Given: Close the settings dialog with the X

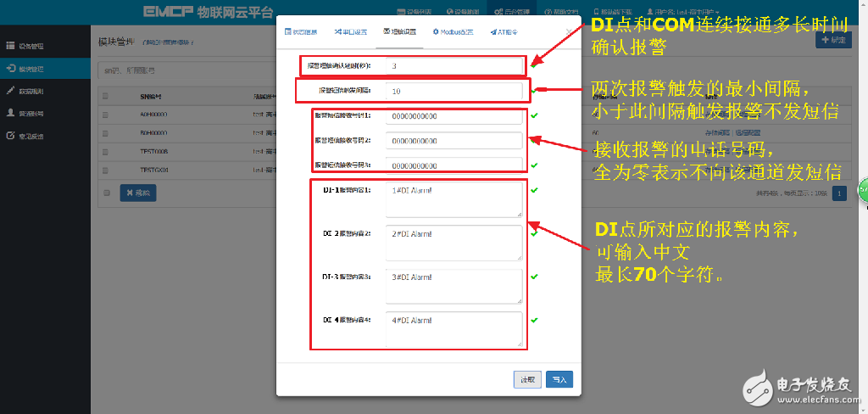Looking at the screenshot, I should 568,33.
